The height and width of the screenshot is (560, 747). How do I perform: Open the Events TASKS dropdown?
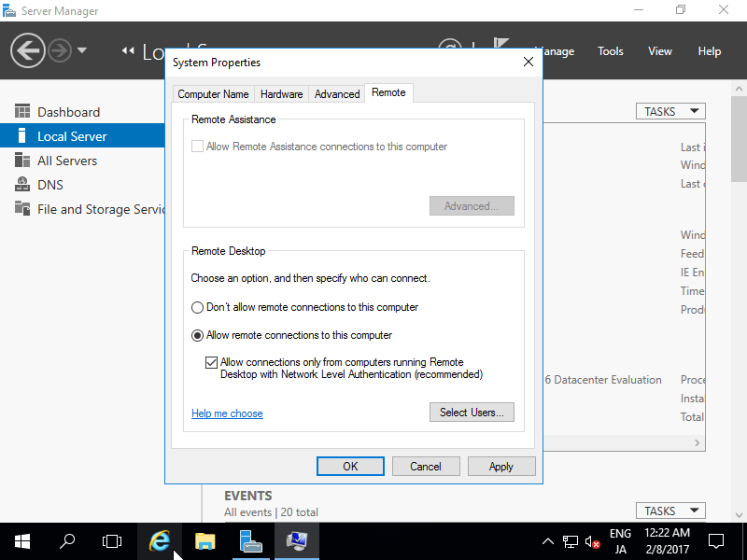click(x=669, y=511)
